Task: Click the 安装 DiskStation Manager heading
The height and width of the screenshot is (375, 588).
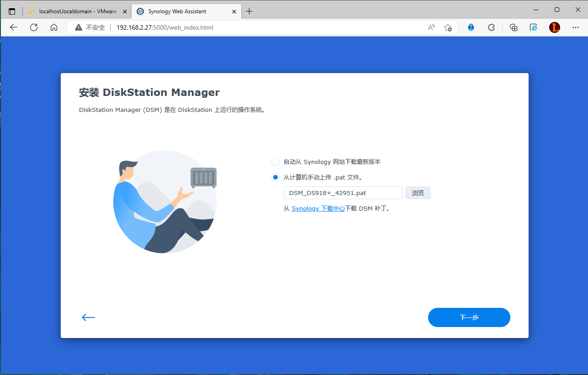Action: [149, 92]
